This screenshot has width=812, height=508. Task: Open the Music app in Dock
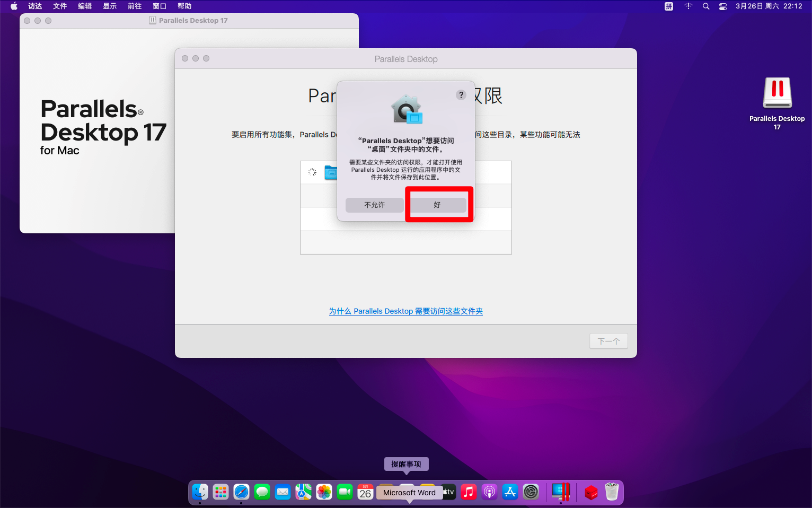coord(469,492)
